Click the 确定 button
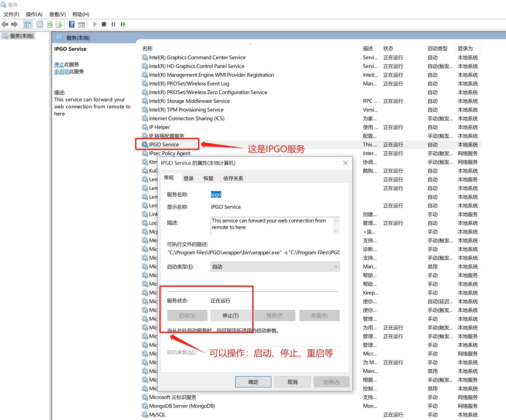 (253, 382)
